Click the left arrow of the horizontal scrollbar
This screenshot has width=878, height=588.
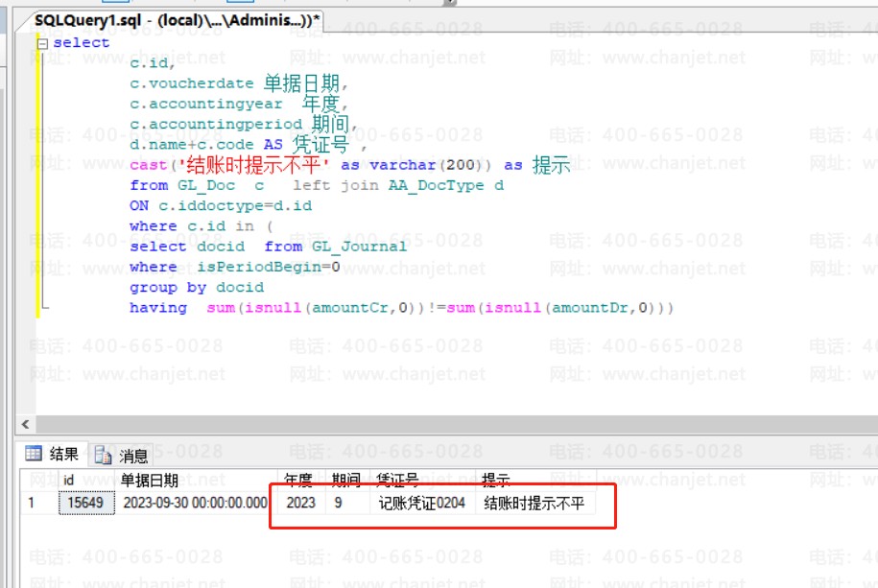[25, 424]
